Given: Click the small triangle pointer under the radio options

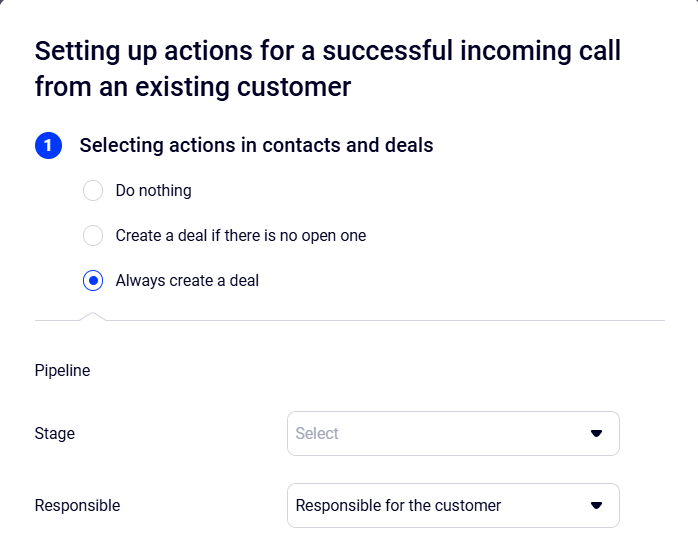Looking at the screenshot, I should pos(93,316).
